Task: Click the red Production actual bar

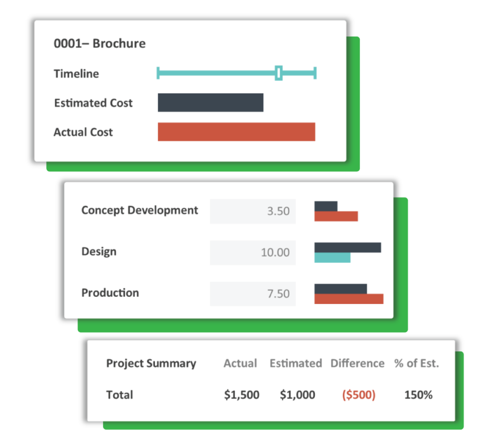Action: pos(349,299)
